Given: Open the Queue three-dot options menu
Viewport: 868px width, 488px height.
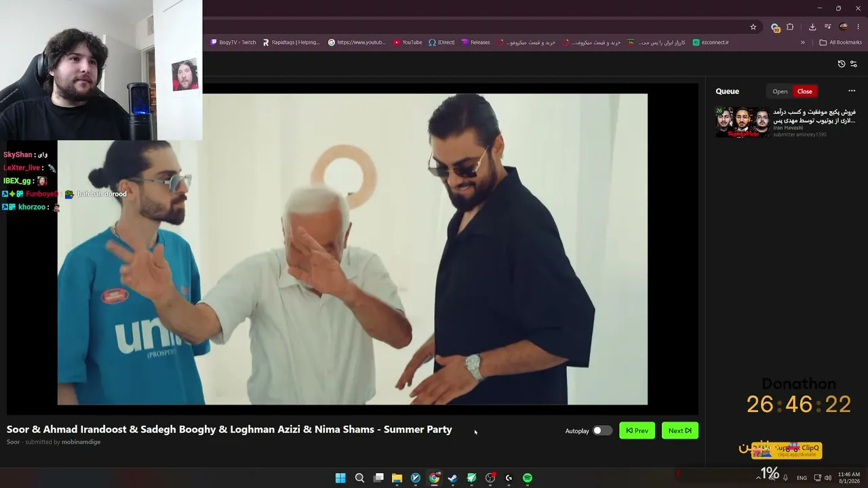Looking at the screenshot, I should [x=852, y=91].
